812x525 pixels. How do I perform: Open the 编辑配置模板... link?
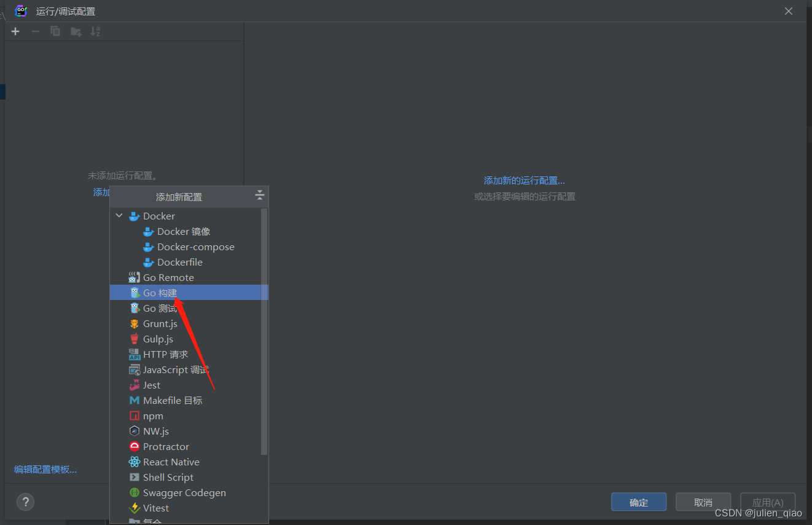coord(45,470)
